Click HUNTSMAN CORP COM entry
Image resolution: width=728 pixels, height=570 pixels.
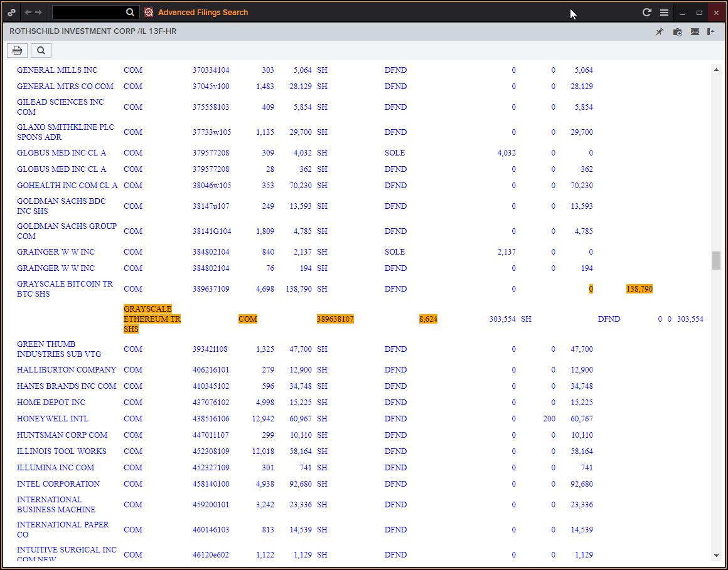point(62,435)
